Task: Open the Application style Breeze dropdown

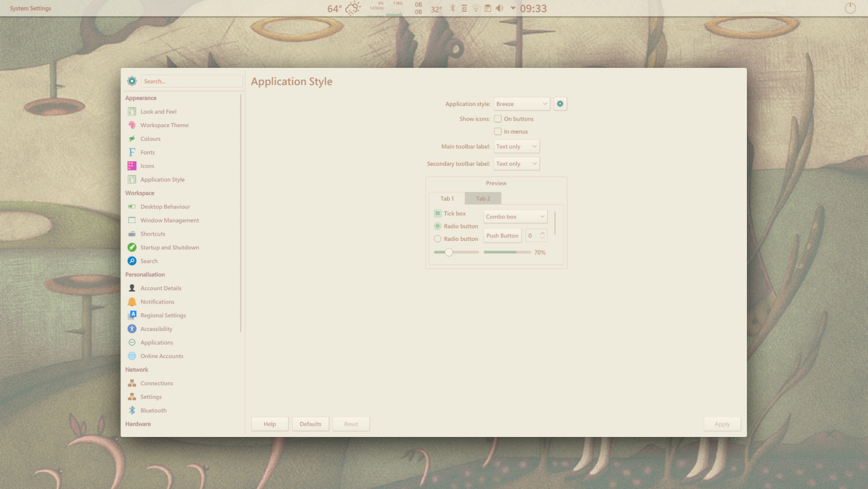Action: (522, 104)
